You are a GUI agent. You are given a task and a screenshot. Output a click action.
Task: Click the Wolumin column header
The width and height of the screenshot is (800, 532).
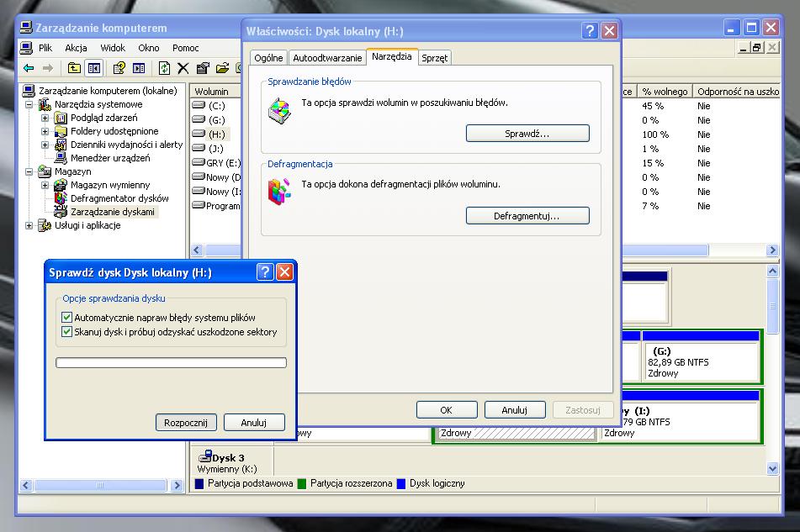point(216,92)
